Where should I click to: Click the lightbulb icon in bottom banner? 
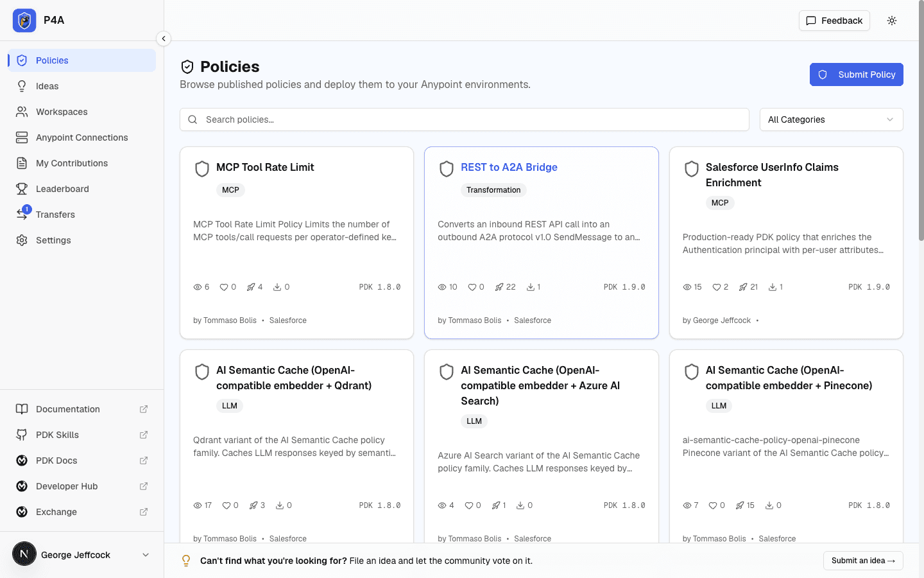(x=186, y=561)
